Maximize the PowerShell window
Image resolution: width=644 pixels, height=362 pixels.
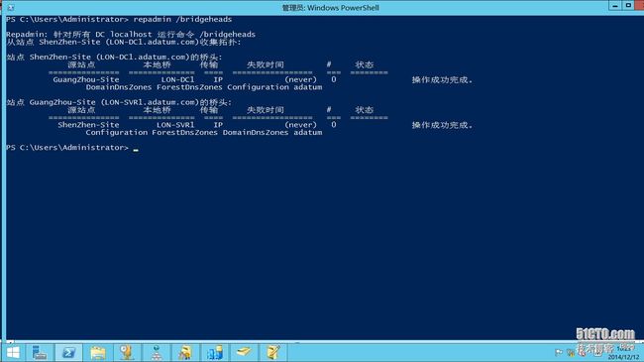pyautogui.click(x=628, y=6)
